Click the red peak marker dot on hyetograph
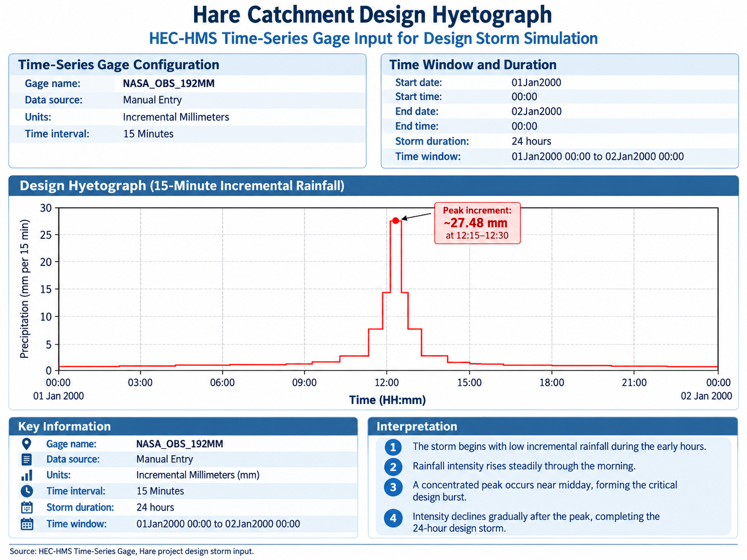This screenshot has height=560, width=747. click(396, 221)
